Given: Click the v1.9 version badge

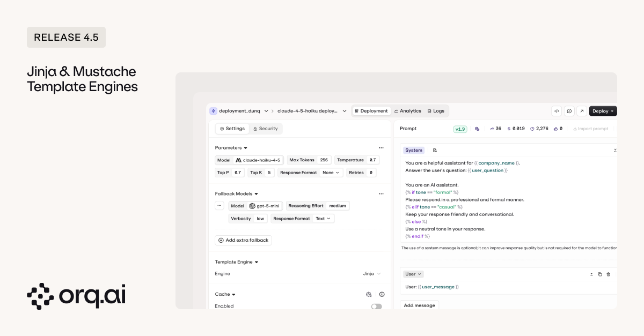Looking at the screenshot, I should click(x=460, y=129).
